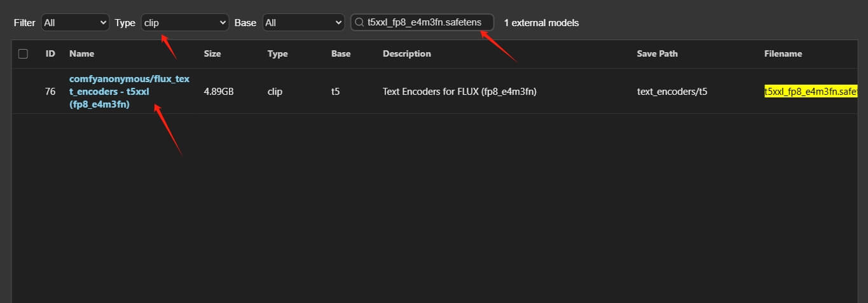Sort by the Type column header
Image resolution: width=868 pixels, height=303 pixels.
point(278,53)
